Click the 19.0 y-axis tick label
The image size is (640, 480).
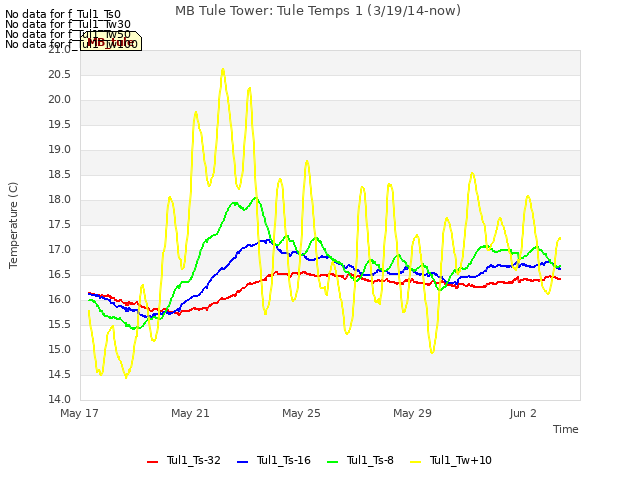click(60, 150)
